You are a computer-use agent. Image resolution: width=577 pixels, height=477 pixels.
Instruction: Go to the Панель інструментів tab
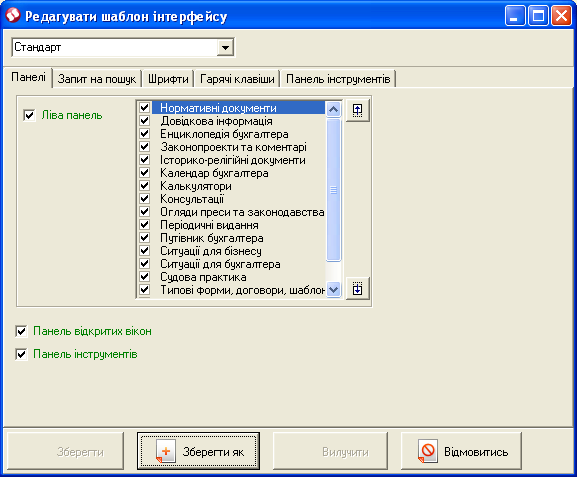tap(338, 79)
